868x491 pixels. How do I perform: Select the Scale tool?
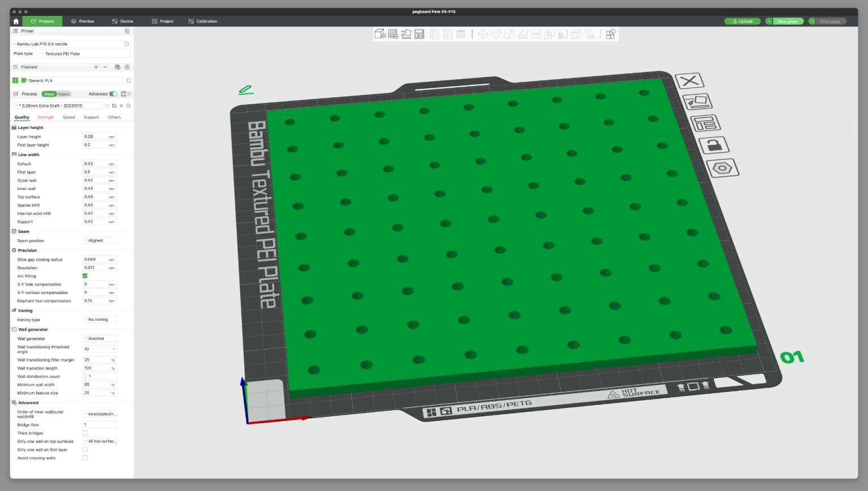pyautogui.click(x=510, y=35)
